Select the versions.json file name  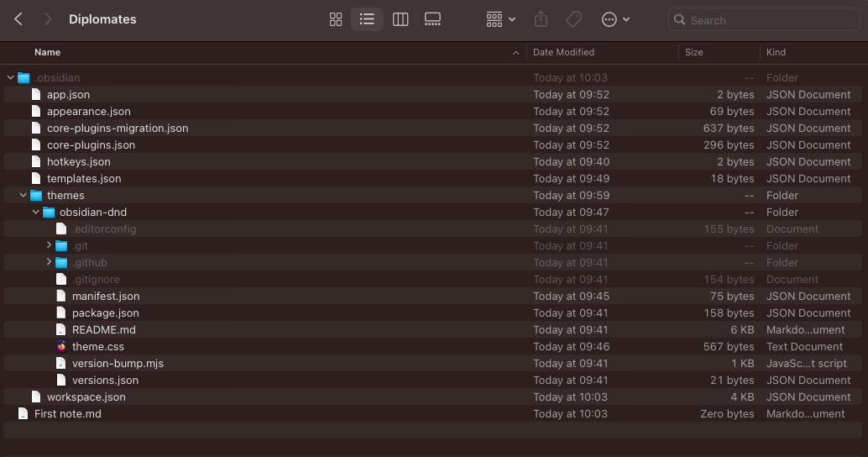[x=105, y=380]
